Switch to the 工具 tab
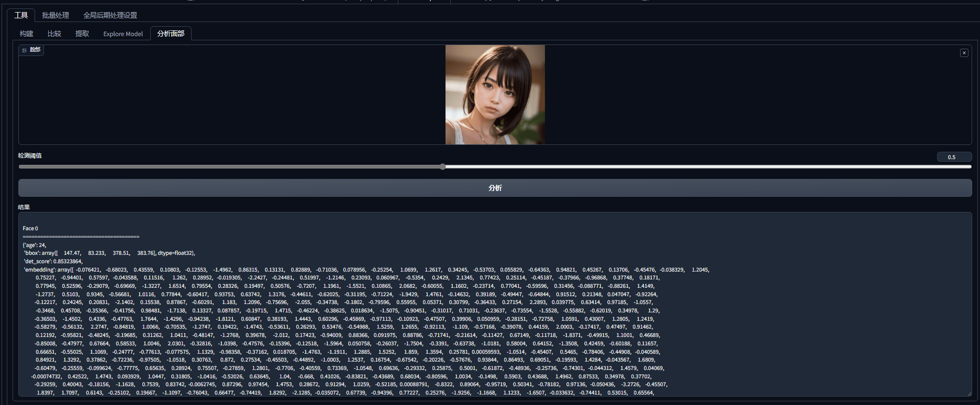 [x=21, y=15]
